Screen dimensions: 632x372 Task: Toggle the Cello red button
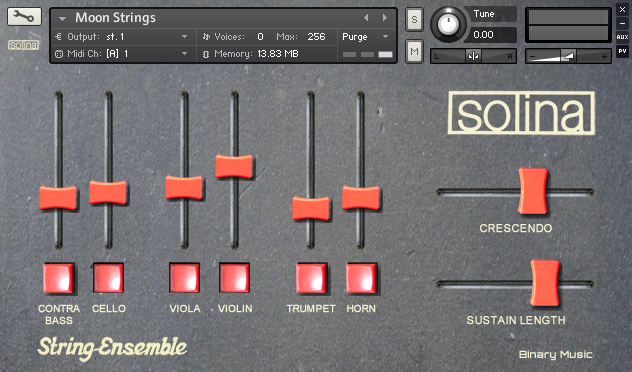[108, 278]
